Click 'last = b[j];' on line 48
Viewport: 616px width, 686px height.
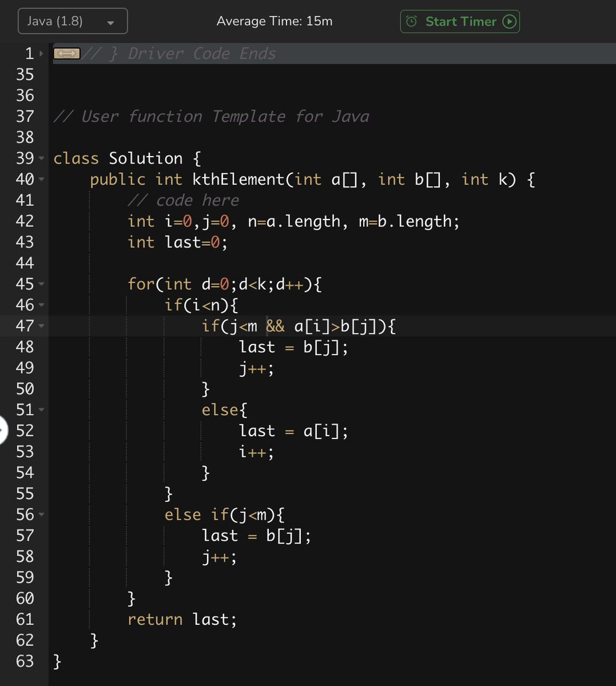(x=293, y=347)
